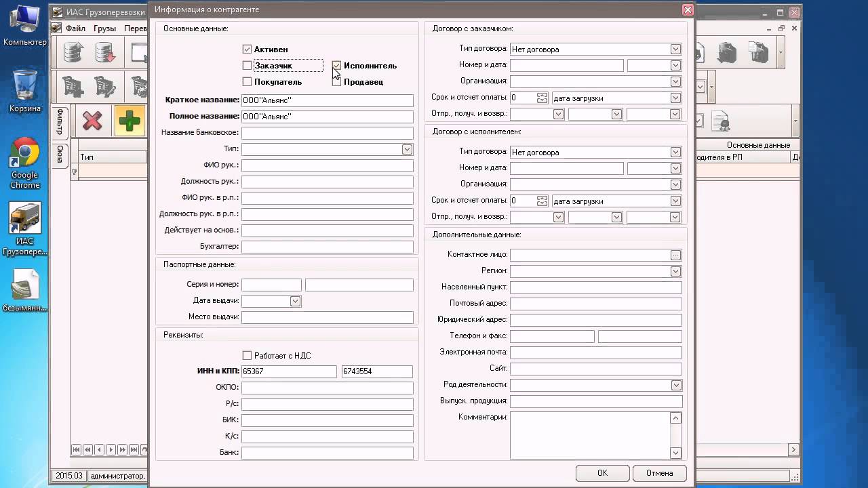Click the next record single-arrow button
The width and height of the screenshot is (868, 488).
pyautogui.click(x=111, y=449)
